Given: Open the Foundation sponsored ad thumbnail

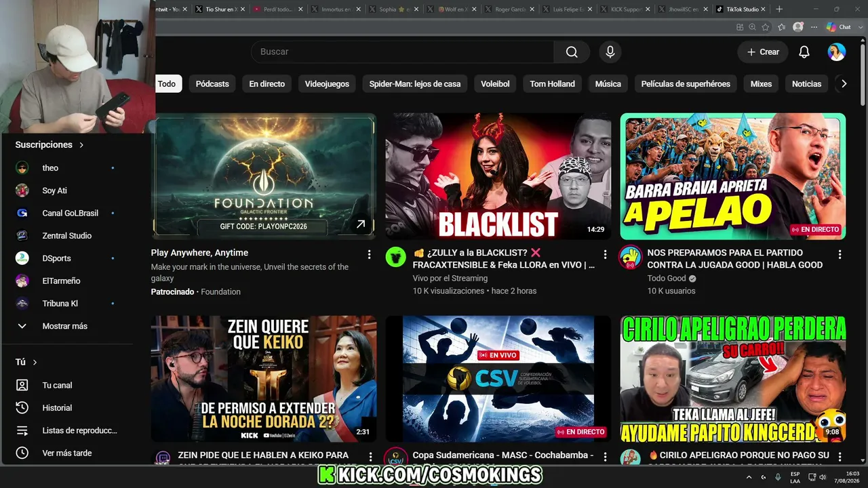Looking at the screenshot, I should click(x=264, y=176).
